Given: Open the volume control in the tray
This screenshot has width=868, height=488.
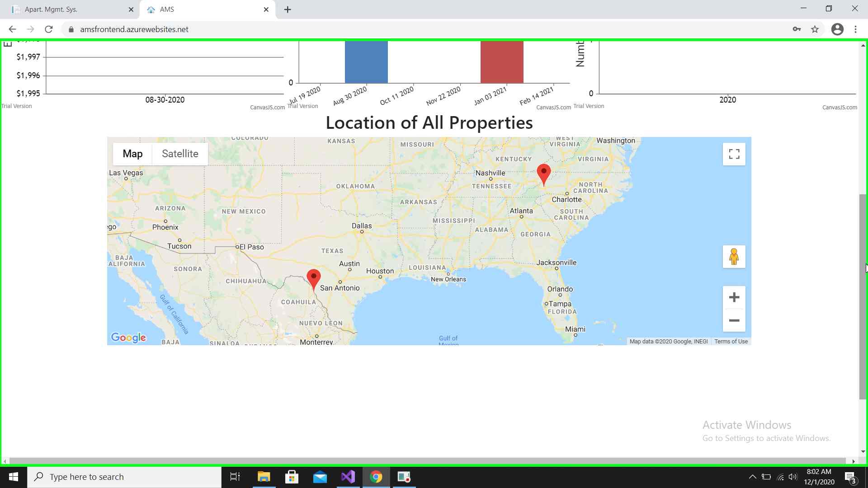Looking at the screenshot, I should pos(793,477).
